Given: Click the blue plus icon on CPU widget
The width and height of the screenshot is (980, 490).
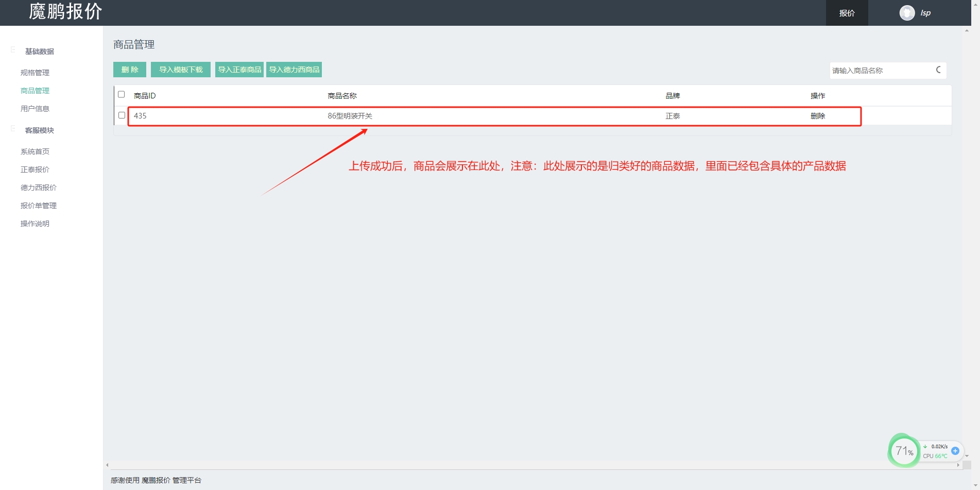Looking at the screenshot, I should point(955,451).
